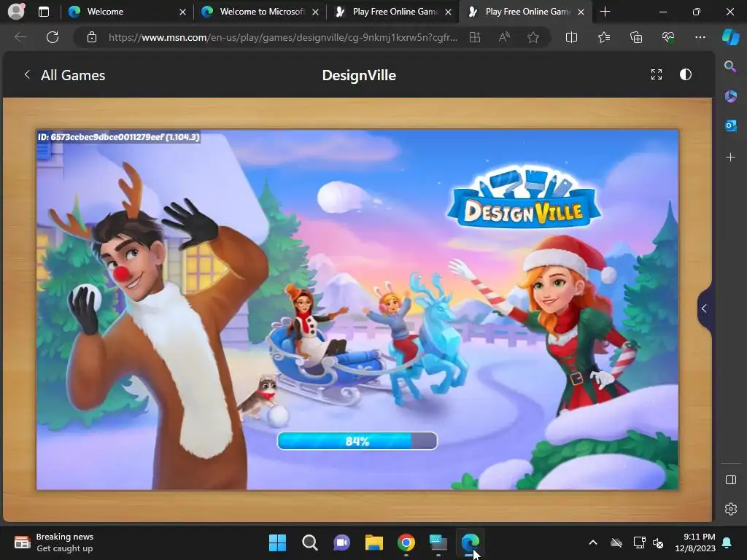Click the OneDrive cloud tray icon
747x560 pixels.
[x=616, y=542]
